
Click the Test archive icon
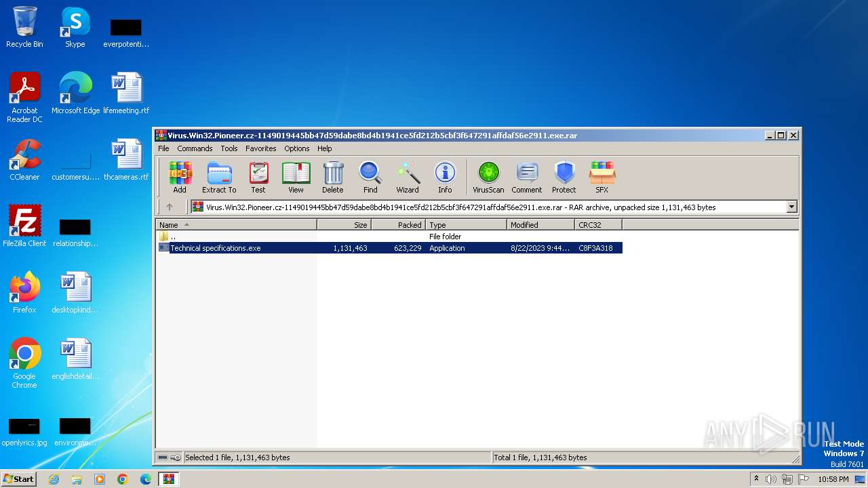tap(258, 178)
